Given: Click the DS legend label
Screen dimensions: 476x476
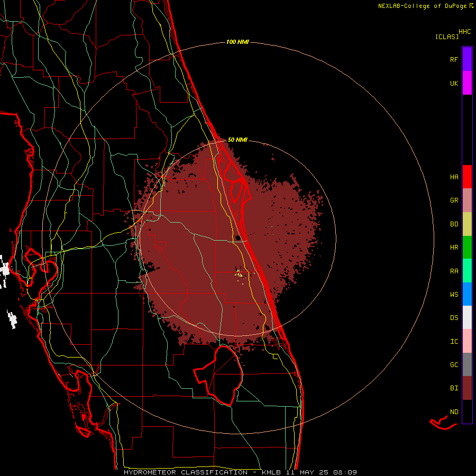Looking at the screenshot, I should tap(454, 318).
